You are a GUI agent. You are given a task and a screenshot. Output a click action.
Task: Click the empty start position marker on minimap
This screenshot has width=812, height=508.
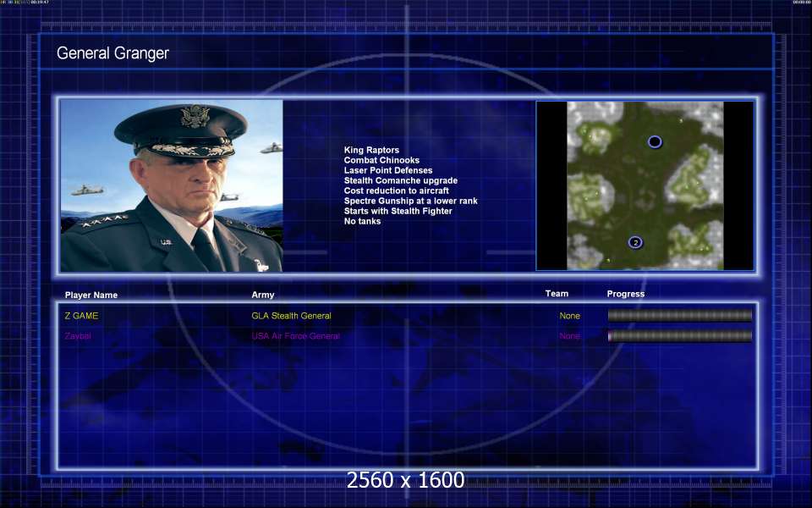click(x=655, y=141)
